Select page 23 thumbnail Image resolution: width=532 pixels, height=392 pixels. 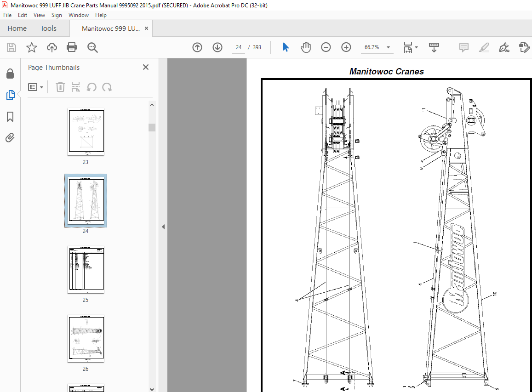click(x=86, y=132)
